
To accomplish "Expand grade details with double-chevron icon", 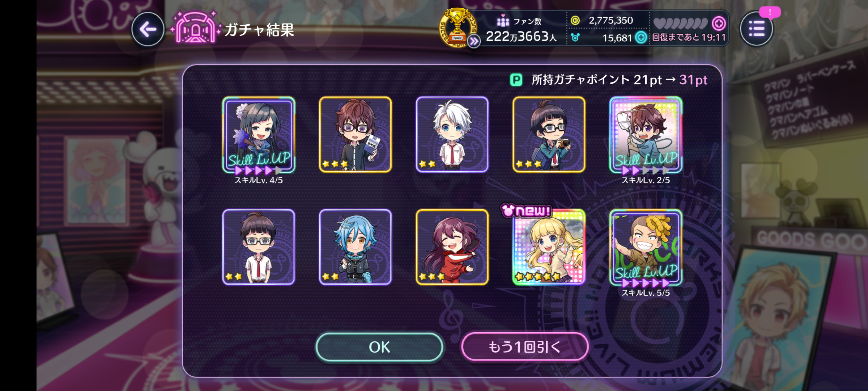I will click(474, 41).
